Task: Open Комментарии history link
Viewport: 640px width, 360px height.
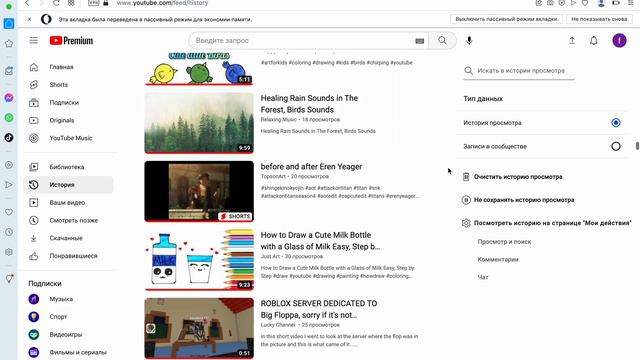Action: (x=498, y=260)
